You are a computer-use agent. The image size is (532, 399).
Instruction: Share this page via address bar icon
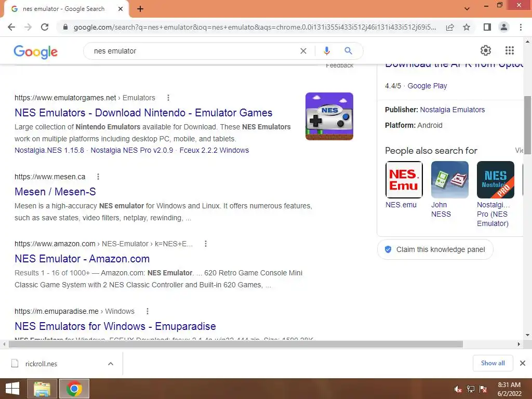pyautogui.click(x=450, y=27)
